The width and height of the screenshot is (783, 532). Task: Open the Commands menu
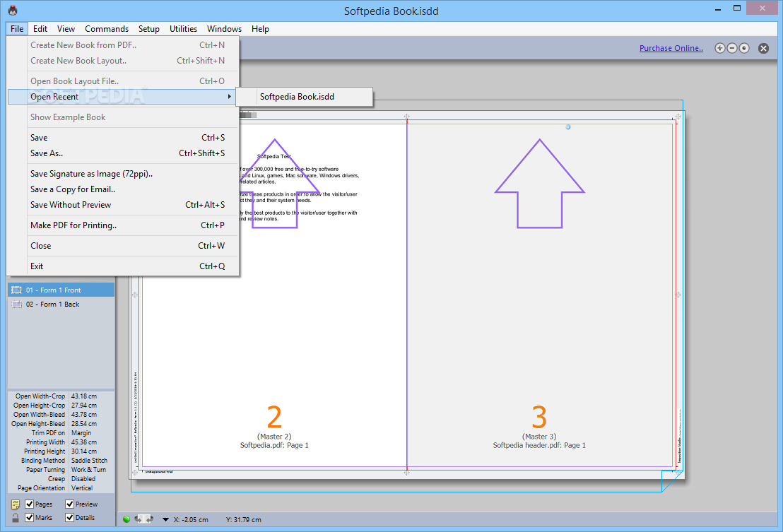coord(107,28)
